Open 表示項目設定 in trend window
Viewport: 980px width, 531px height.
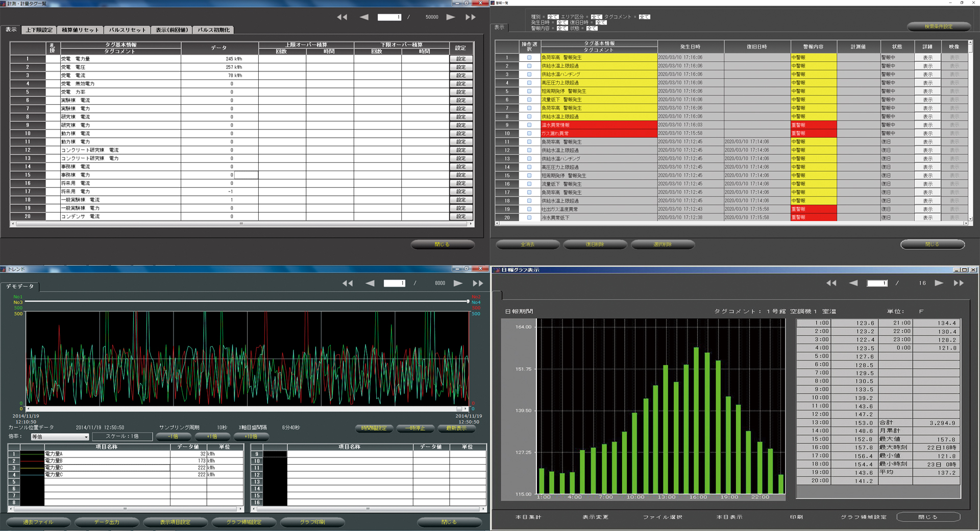tap(175, 522)
